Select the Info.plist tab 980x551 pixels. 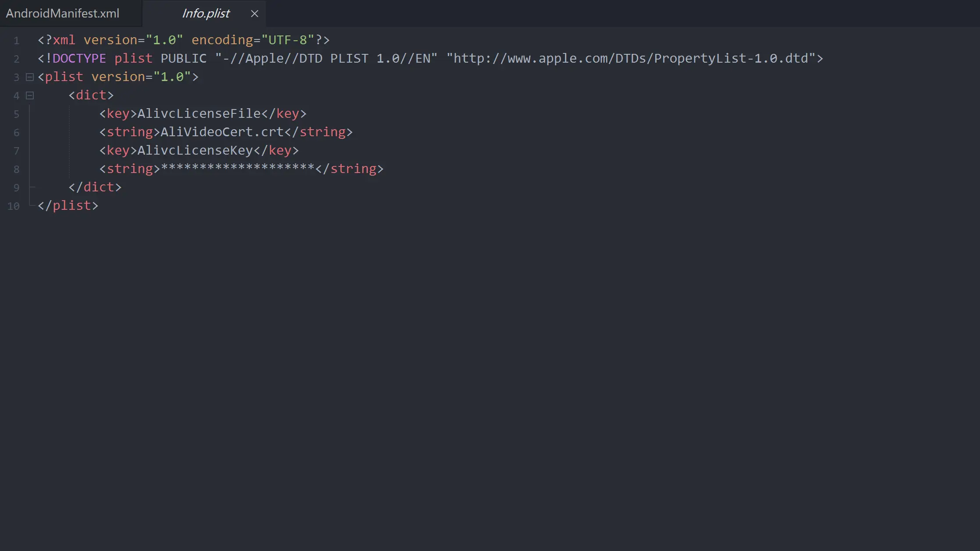pyautogui.click(x=206, y=13)
